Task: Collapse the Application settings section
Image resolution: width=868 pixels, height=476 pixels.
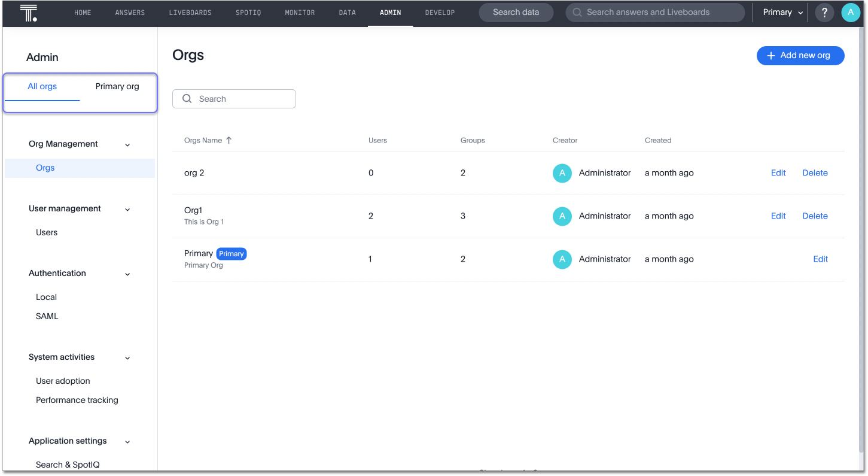Action: [x=127, y=441]
